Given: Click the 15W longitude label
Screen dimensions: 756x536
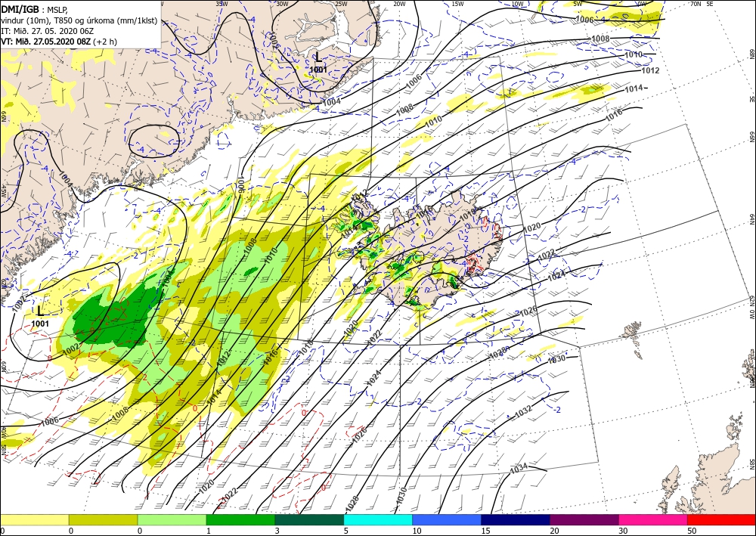Looking at the screenshot, I should [458, 3].
